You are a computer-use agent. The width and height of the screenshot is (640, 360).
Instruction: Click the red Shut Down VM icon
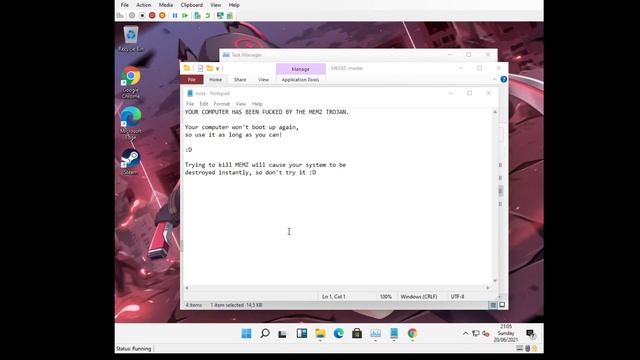click(x=152, y=16)
